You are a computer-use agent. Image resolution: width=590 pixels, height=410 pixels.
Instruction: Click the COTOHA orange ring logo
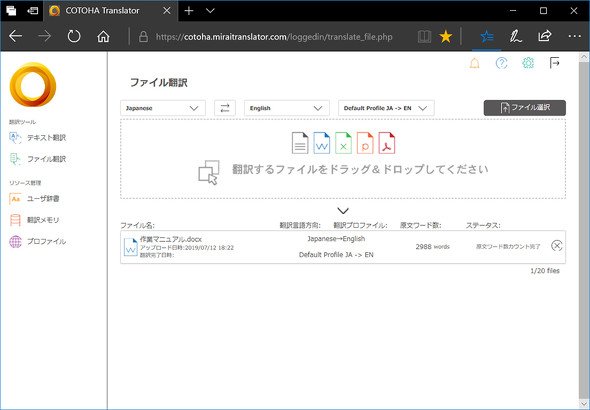[33, 84]
